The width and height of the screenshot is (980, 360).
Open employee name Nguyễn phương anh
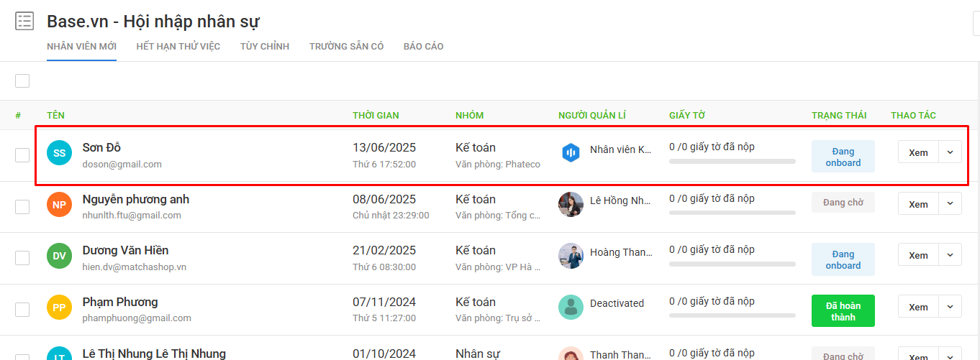click(136, 199)
